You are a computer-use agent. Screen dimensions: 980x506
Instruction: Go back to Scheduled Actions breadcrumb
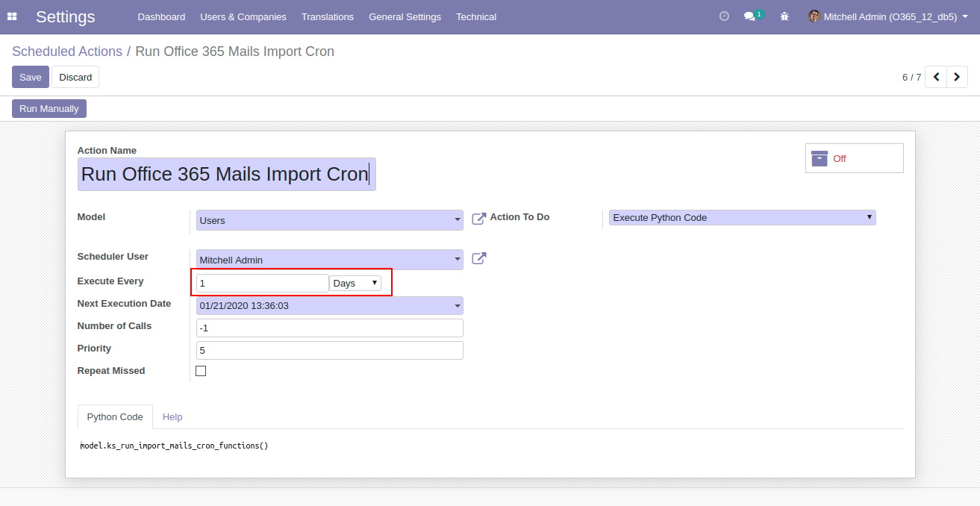click(67, 51)
